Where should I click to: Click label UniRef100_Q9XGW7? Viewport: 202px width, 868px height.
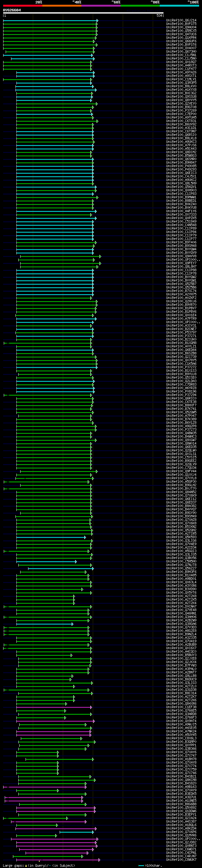tap(181, 440)
